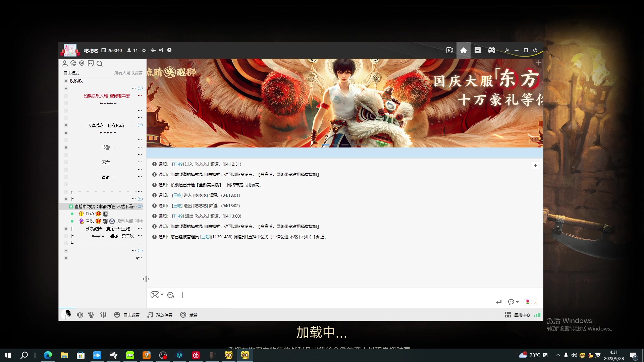This screenshot has width=644, height=362.
Task: Open the channel avatar for 吃吃吃
Action: click(x=70, y=50)
